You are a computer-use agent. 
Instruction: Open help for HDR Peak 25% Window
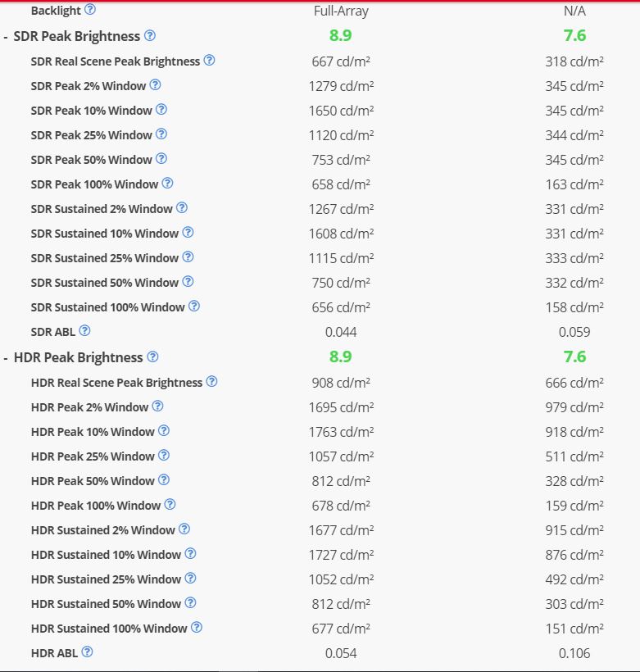tap(164, 456)
